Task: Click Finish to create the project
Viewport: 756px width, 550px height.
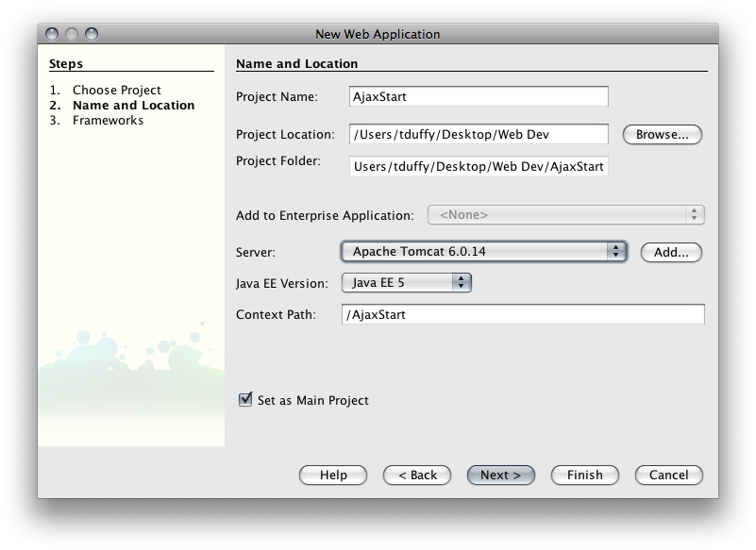Action: 585,475
